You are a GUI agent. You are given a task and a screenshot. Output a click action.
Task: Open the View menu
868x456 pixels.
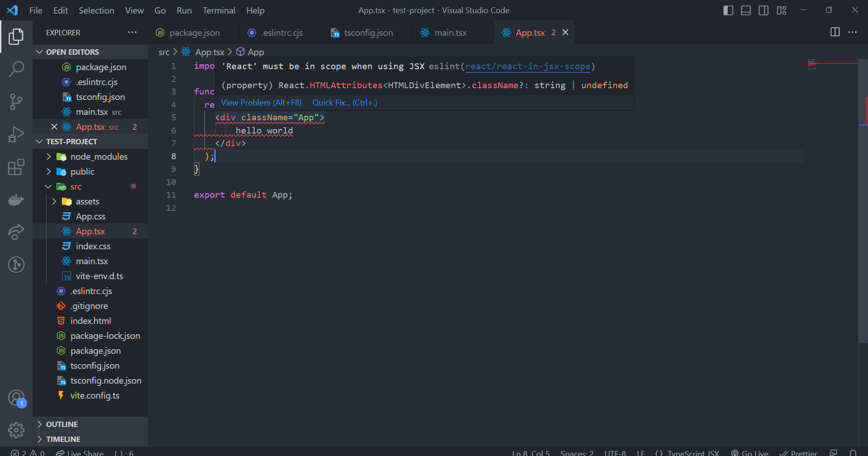(134, 10)
